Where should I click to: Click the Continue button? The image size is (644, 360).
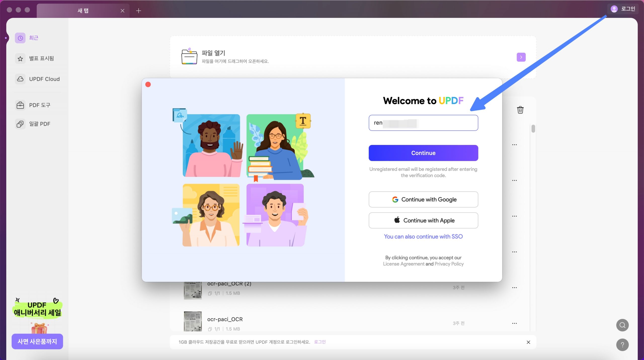[x=423, y=153]
